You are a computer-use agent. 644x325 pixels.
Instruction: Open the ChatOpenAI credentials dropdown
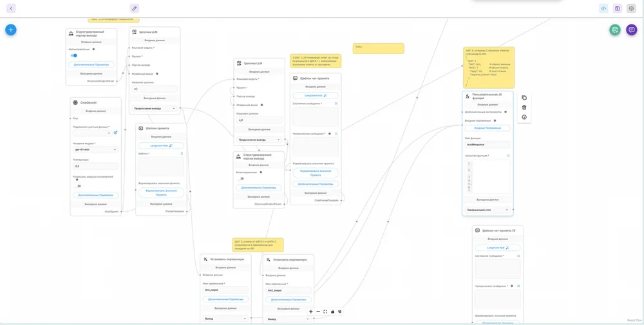92,133
